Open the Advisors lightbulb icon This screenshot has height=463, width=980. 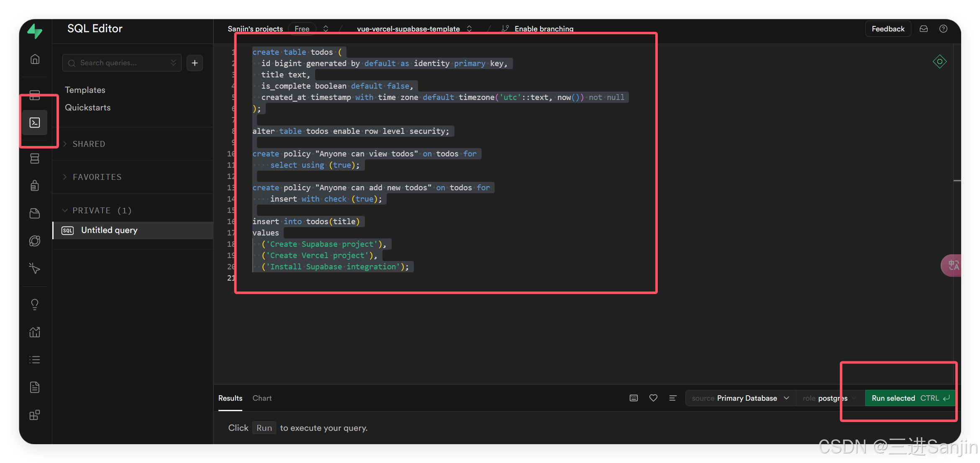(35, 304)
